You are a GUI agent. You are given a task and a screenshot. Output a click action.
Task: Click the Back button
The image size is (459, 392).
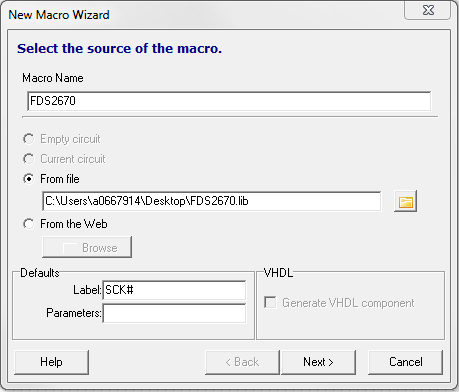[x=242, y=362]
